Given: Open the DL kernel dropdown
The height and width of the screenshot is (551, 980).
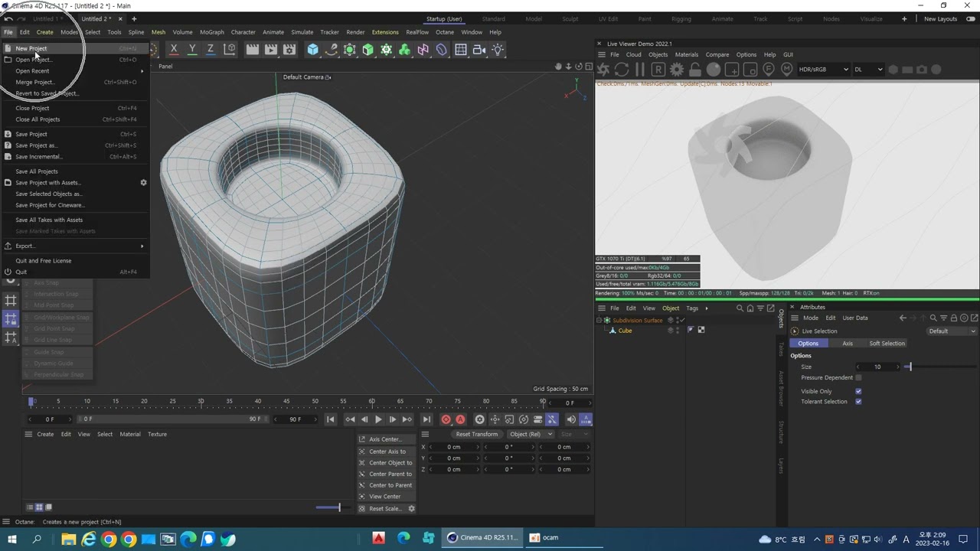Looking at the screenshot, I should coord(868,70).
